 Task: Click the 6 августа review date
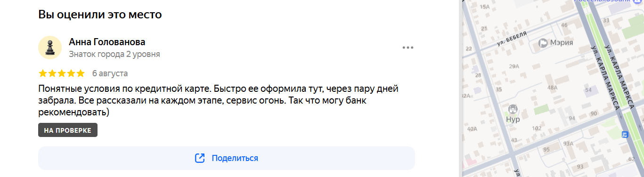click(110, 73)
